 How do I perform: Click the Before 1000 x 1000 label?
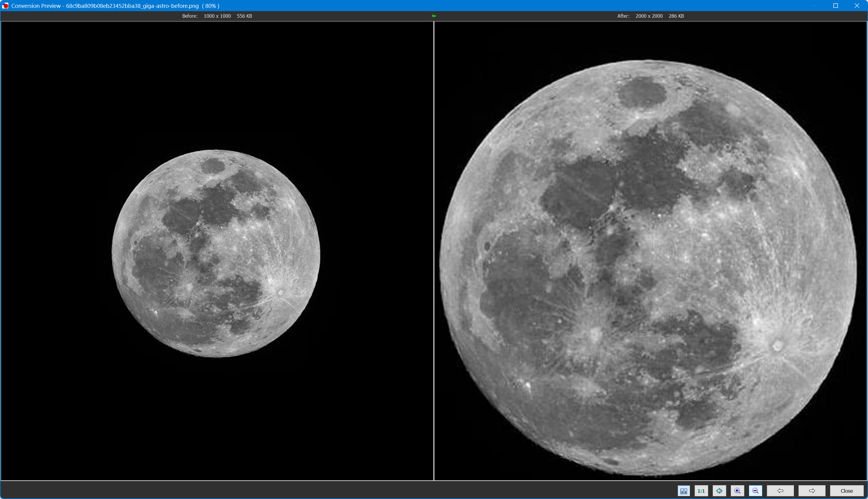tap(217, 16)
